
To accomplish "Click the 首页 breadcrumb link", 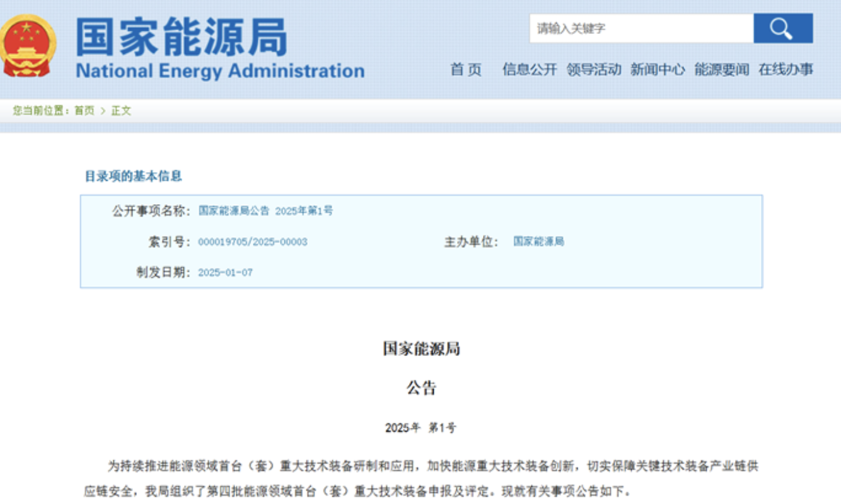I will pos(84,111).
